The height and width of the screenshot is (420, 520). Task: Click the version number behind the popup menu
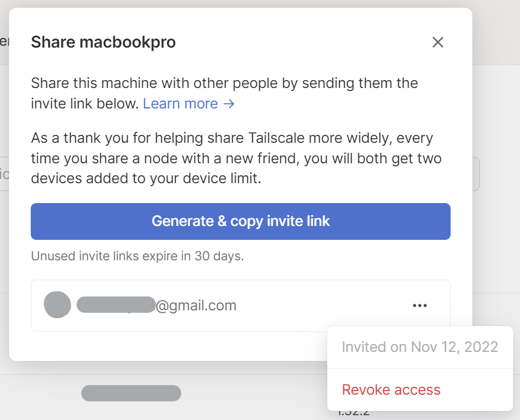coord(354,414)
